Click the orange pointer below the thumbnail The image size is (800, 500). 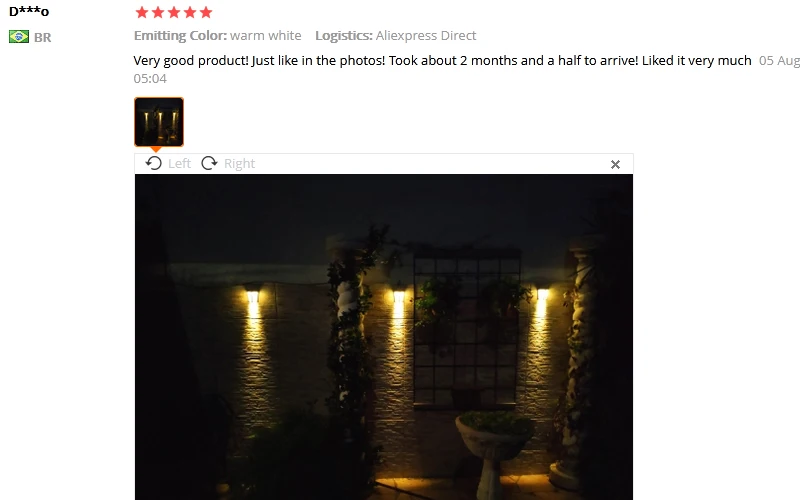tap(156, 149)
